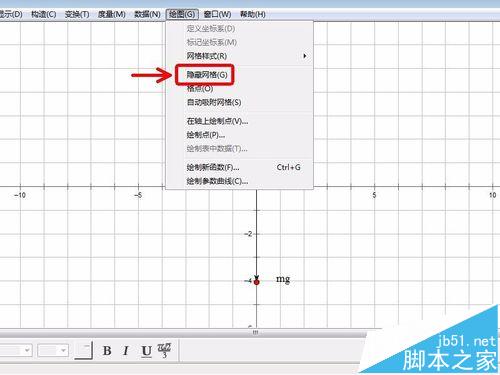
Task: Toggle italic text formatting
Action: tap(126, 351)
